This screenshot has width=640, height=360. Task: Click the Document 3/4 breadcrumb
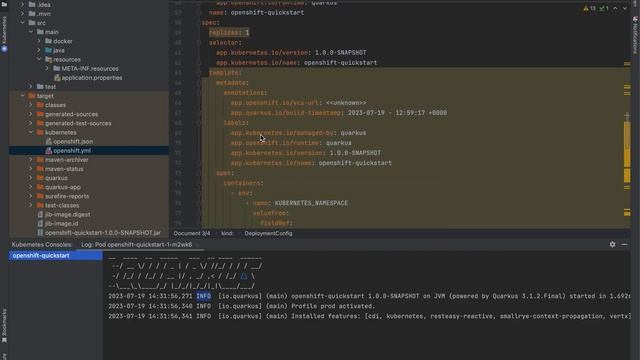coord(192,233)
